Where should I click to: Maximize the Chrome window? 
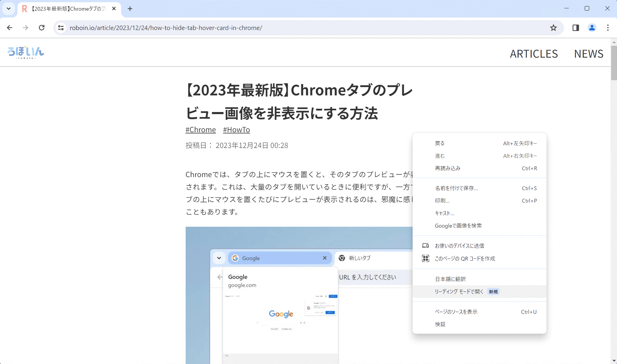587,8
